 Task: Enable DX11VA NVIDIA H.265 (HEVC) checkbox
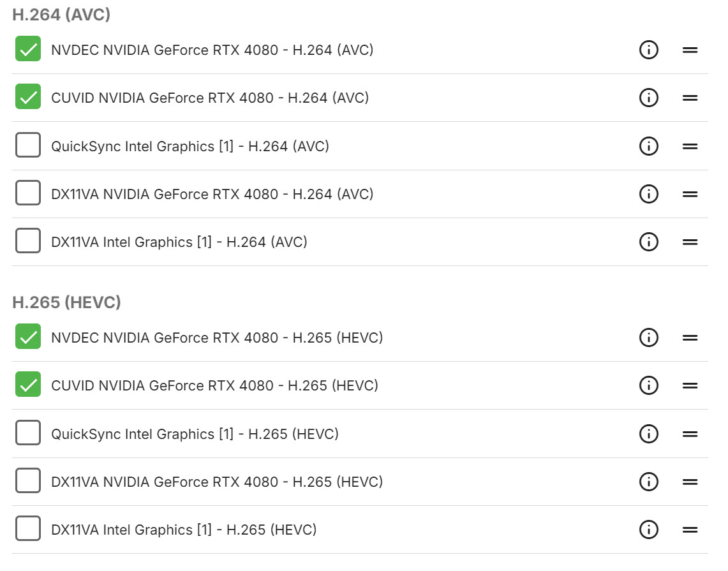[x=28, y=482]
